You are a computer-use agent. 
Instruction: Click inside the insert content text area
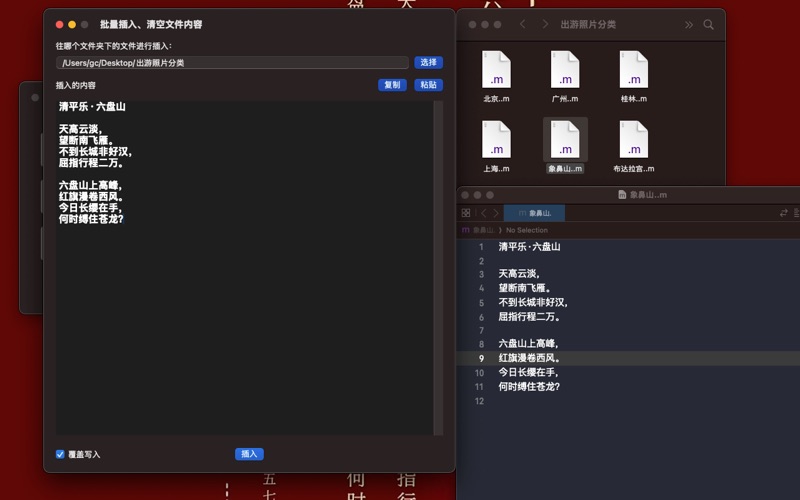point(244,268)
